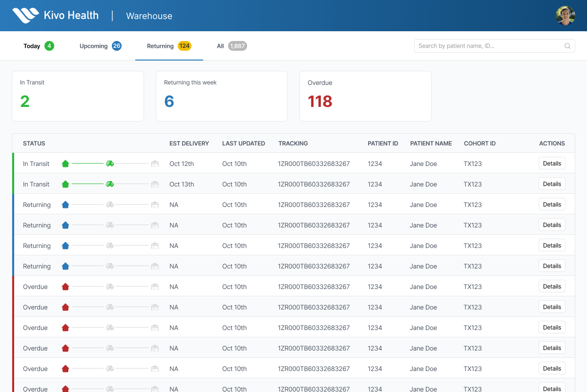Click the blue home icon in the first Returning row

[65, 205]
